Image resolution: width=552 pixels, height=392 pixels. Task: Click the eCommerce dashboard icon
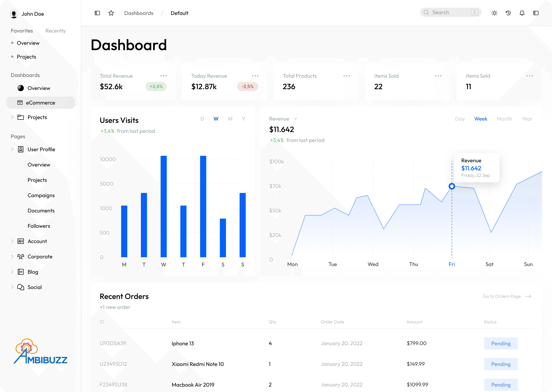coord(20,103)
